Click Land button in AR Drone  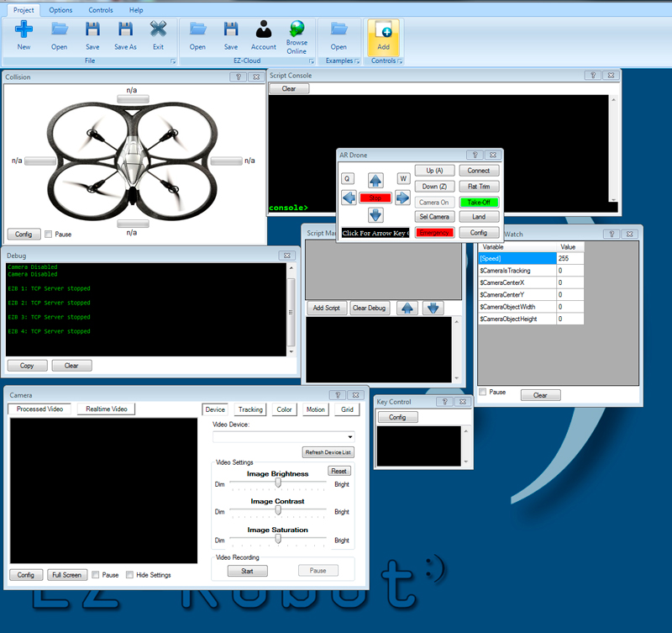pyautogui.click(x=479, y=217)
